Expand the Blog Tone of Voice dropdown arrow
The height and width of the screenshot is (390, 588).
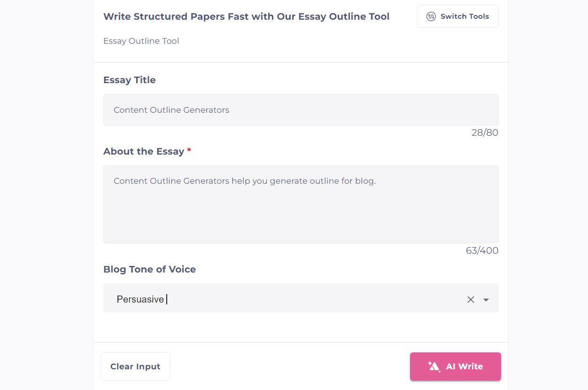(x=486, y=300)
